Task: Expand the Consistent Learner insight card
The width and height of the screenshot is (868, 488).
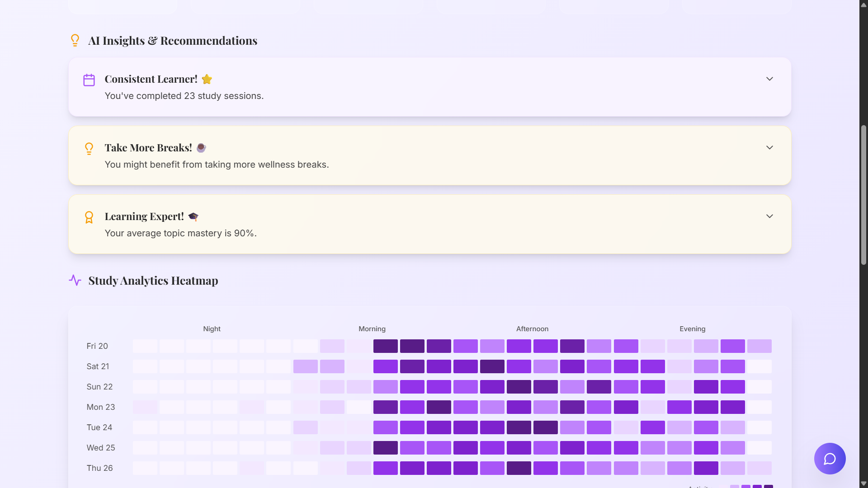Action: click(770, 79)
